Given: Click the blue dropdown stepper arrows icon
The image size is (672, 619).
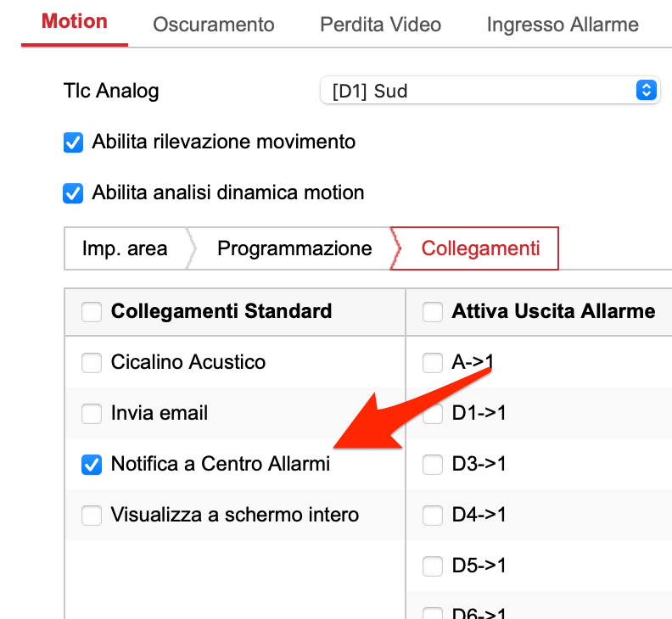Looking at the screenshot, I should [647, 91].
